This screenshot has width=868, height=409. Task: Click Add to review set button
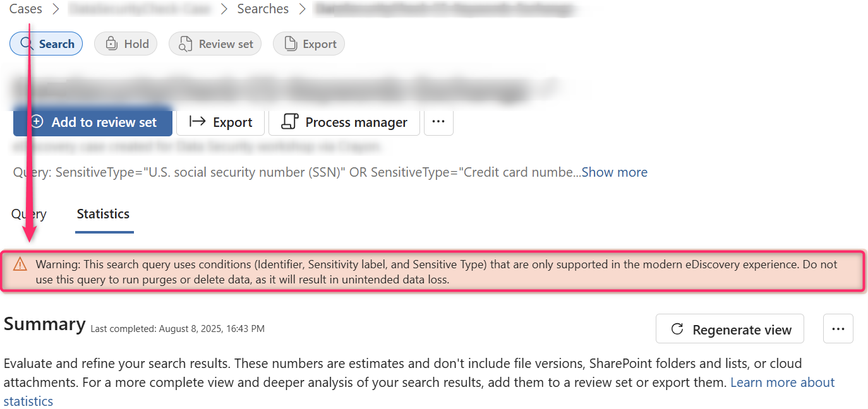click(93, 122)
